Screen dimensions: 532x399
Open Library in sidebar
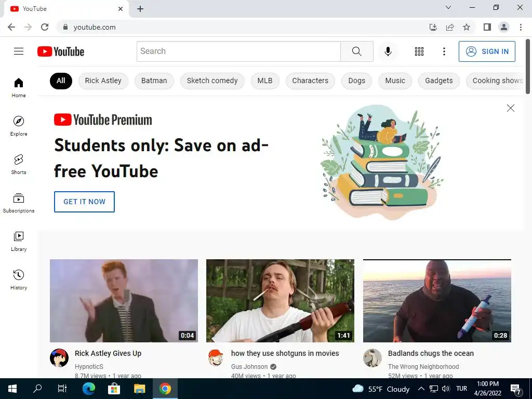tap(19, 241)
